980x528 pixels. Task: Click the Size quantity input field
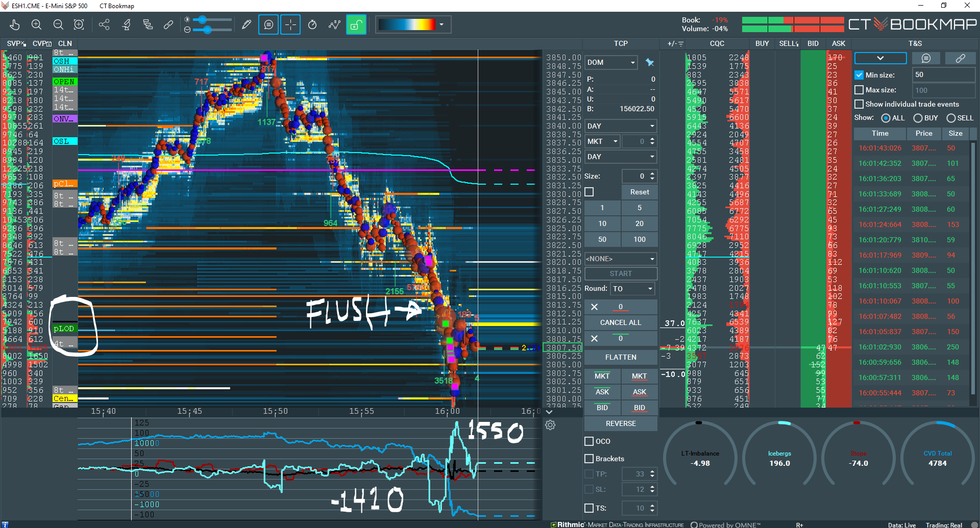(x=635, y=176)
